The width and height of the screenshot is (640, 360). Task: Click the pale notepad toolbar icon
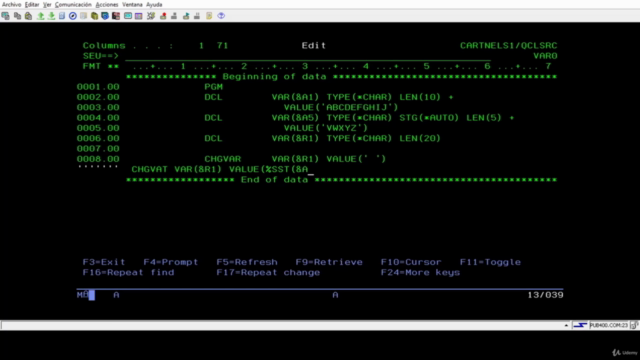pos(83,16)
